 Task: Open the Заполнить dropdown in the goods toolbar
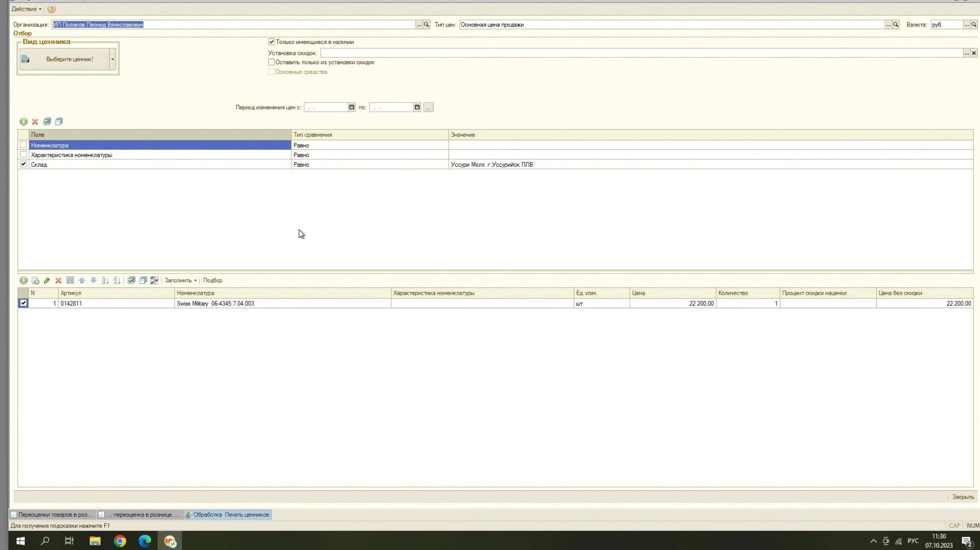[180, 281]
